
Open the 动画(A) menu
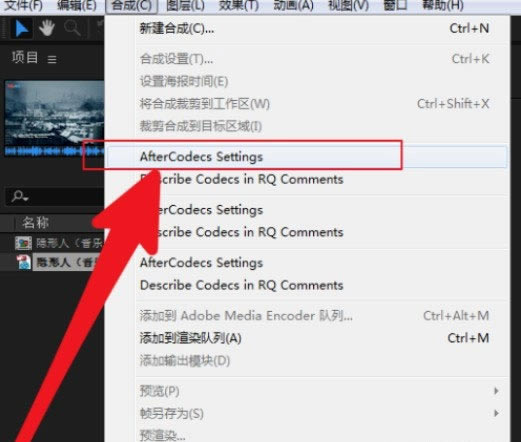click(x=293, y=5)
